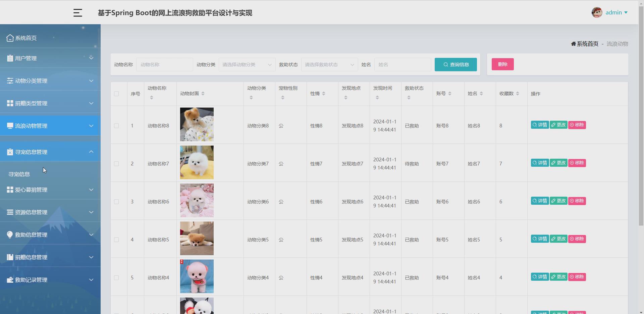
Task: Sort by 救助状态 column arrows
Action: 409,98
